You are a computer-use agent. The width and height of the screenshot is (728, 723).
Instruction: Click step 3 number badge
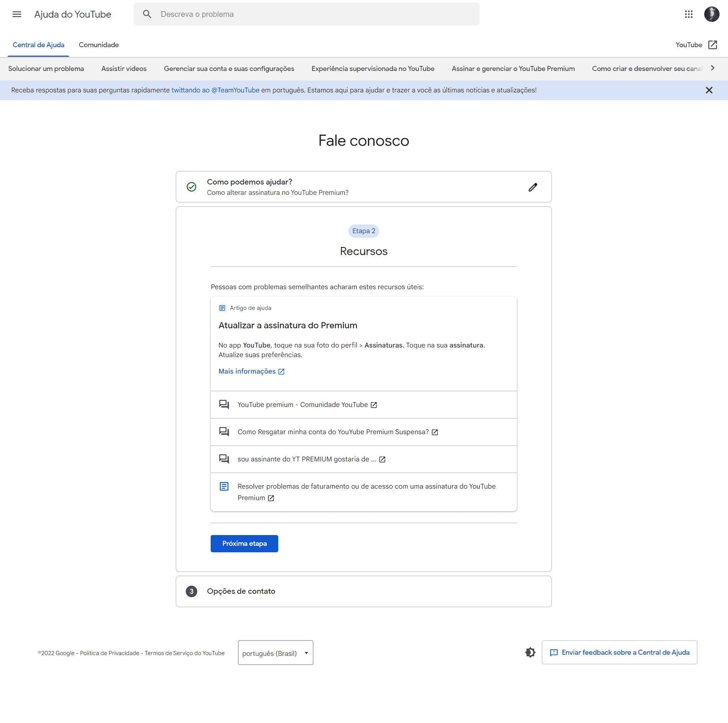(191, 591)
